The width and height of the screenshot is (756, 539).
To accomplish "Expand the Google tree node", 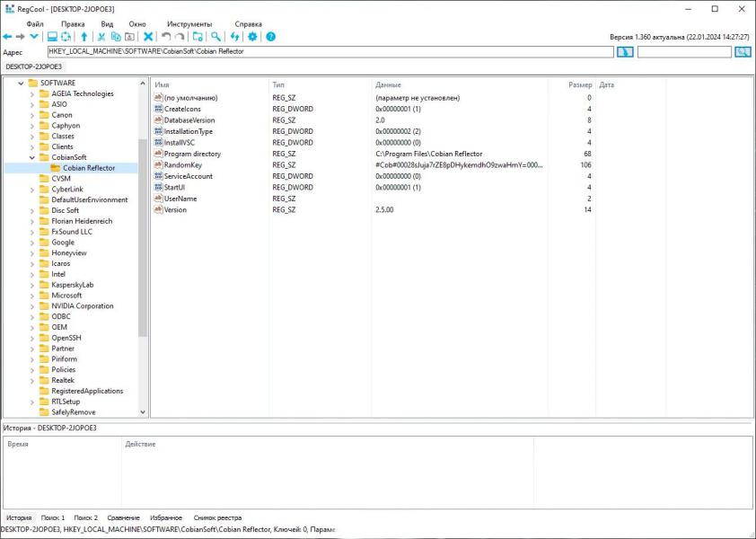I will pyautogui.click(x=32, y=243).
